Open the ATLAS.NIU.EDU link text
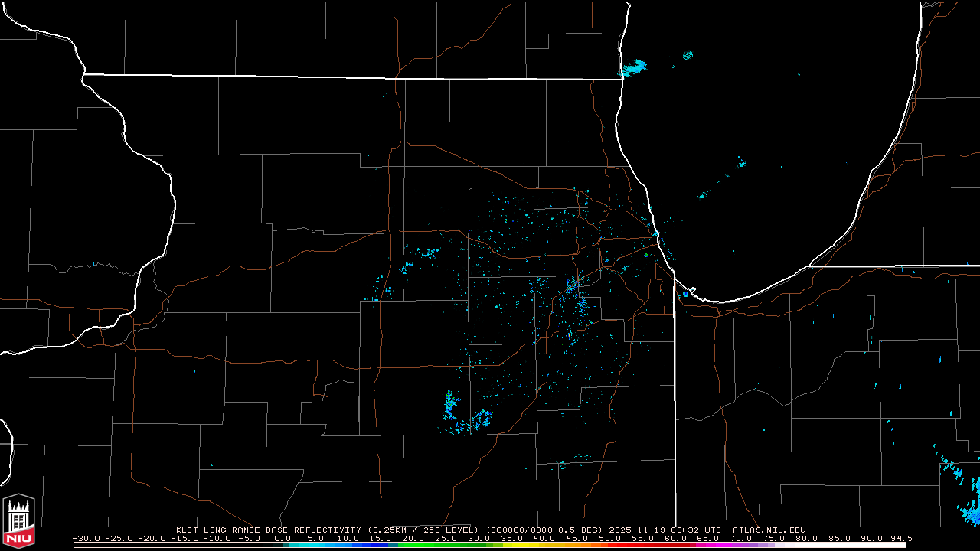This screenshot has height=551, width=980. click(769, 530)
